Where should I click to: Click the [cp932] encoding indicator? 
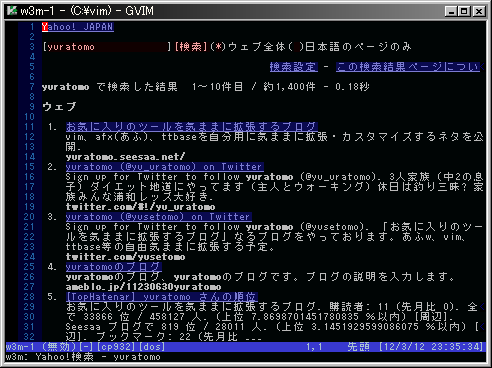(x=116, y=347)
